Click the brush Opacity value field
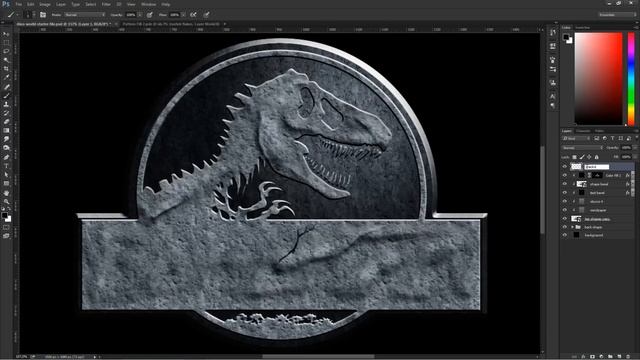This screenshot has height=360, width=640. tap(131, 15)
